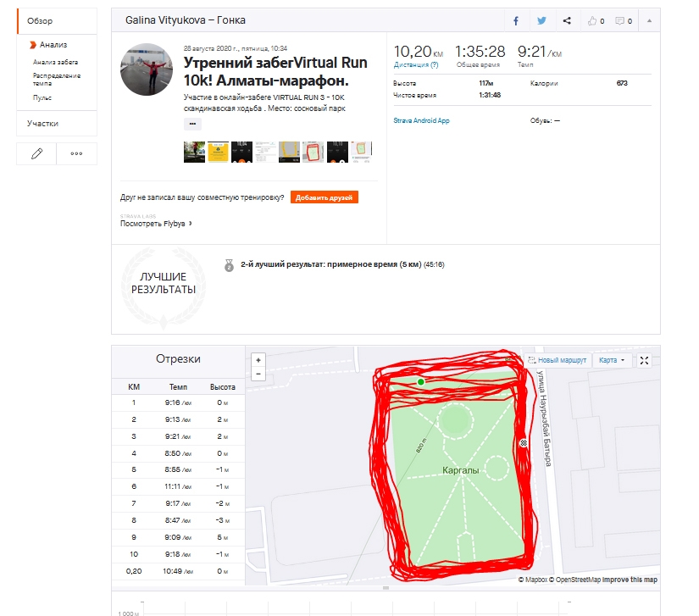This screenshot has width=699, height=616.
Task: Open the first activity photo thumbnail
Action: 194,153
